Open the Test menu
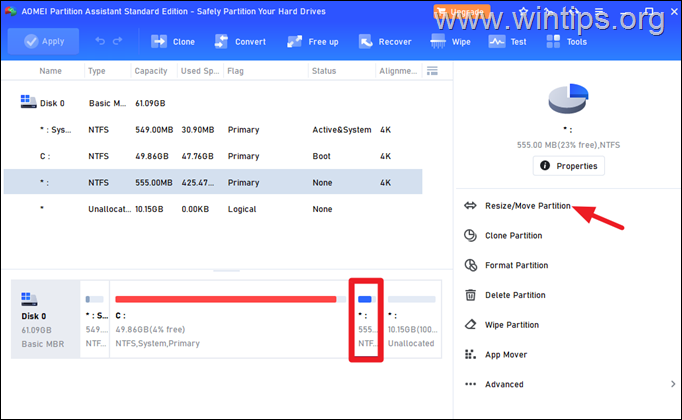The image size is (682, 420). tap(507, 42)
